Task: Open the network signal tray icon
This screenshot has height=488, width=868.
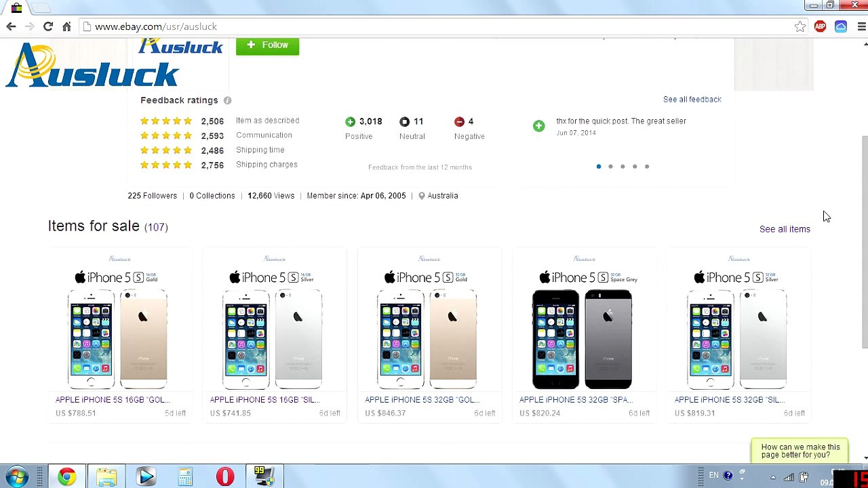Action: (789, 478)
